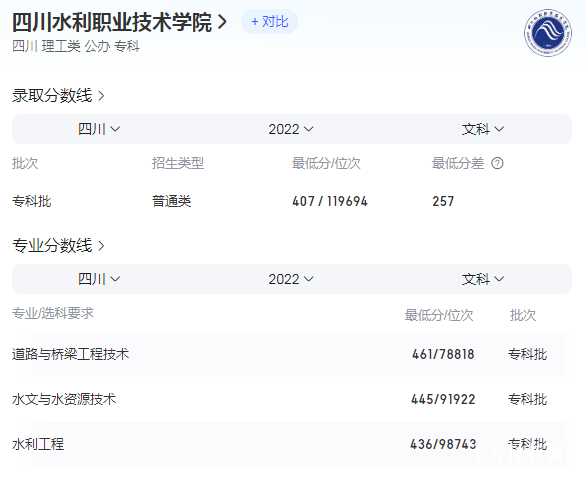Click the arrow next to 录取分数线
The width and height of the screenshot is (586, 480).
click(x=101, y=96)
